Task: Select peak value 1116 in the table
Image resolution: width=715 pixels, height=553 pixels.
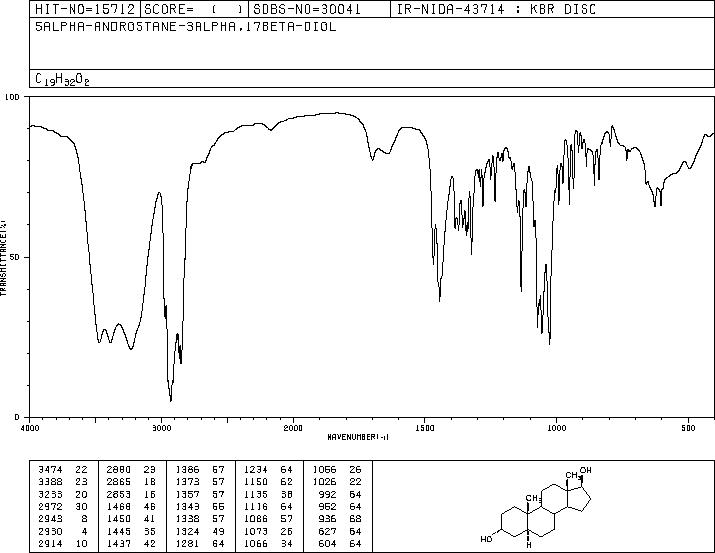Action: (x=256, y=506)
